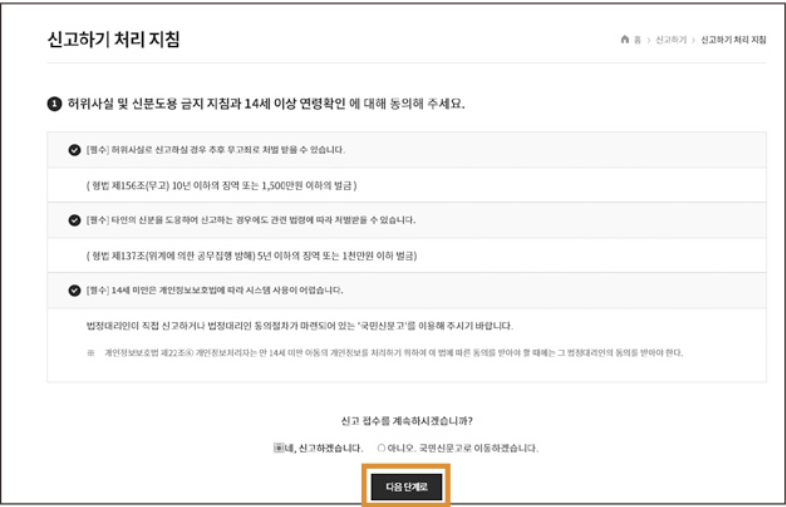786x507 pixels.
Task: Click the 신고하기 처리 지침 page title
Action: pyautogui.click(x=113, y=39)
